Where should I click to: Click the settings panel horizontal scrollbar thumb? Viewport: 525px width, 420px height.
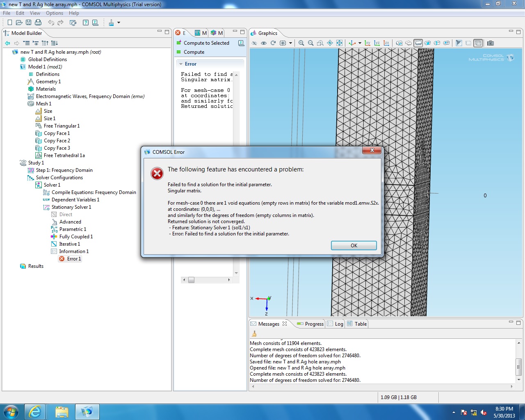(x=191, y=280)
